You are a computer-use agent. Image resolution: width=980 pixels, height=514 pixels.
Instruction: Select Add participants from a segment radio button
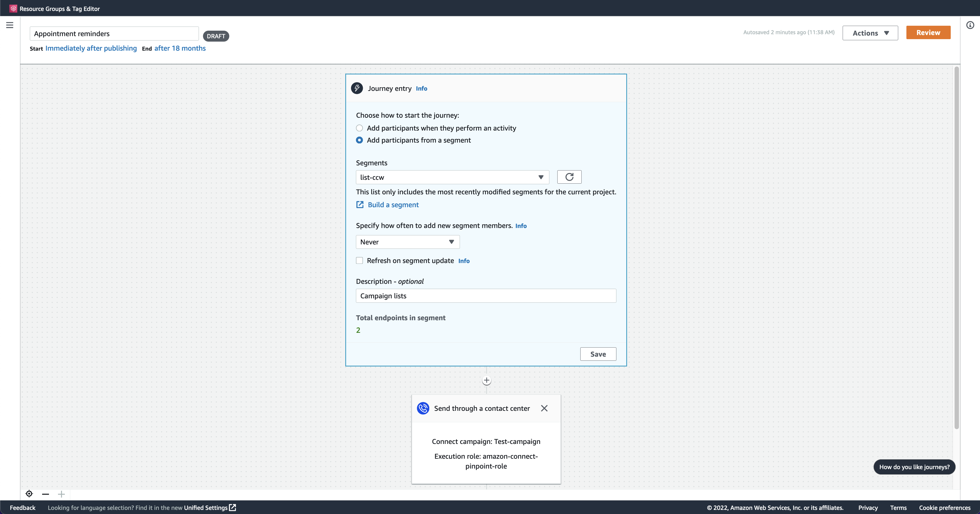(359, 141)
